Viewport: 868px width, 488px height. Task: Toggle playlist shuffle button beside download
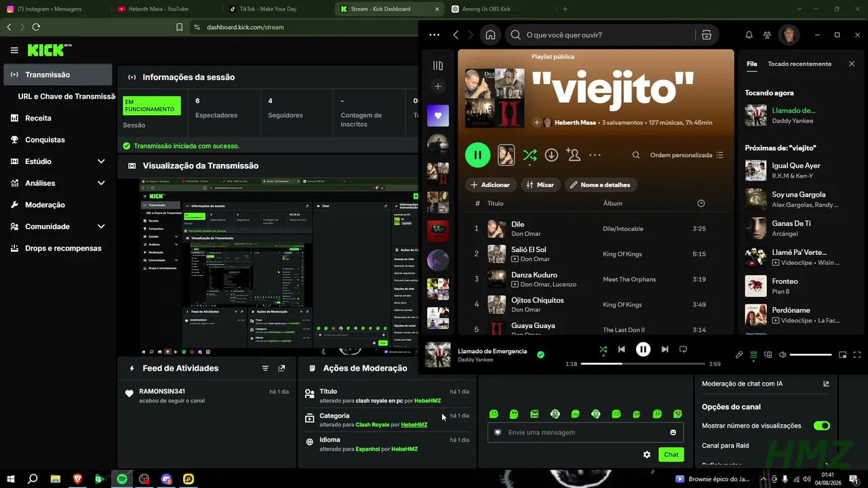(x=530, y=155)
